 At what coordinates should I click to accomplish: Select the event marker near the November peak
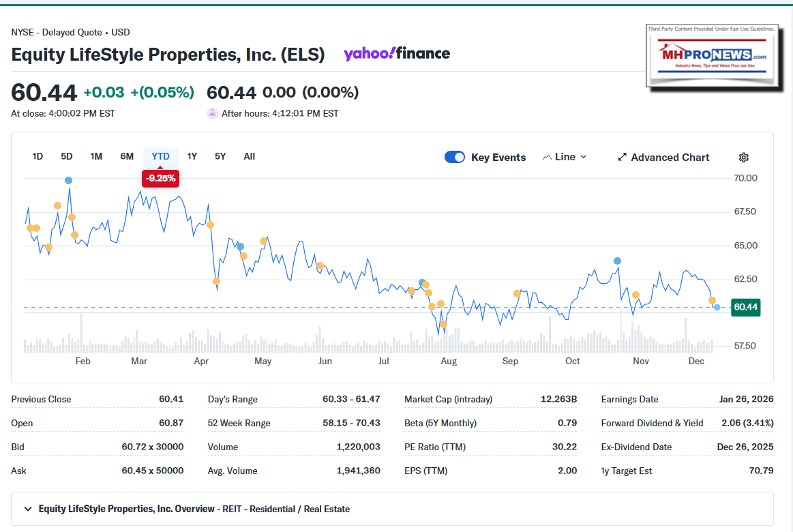(616, 260)
